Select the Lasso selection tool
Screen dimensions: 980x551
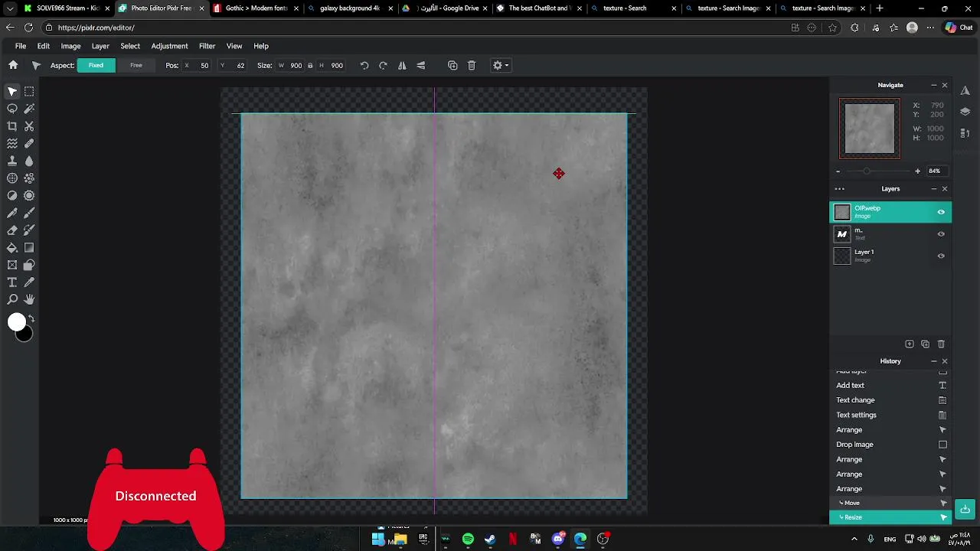tap(12, 109)
